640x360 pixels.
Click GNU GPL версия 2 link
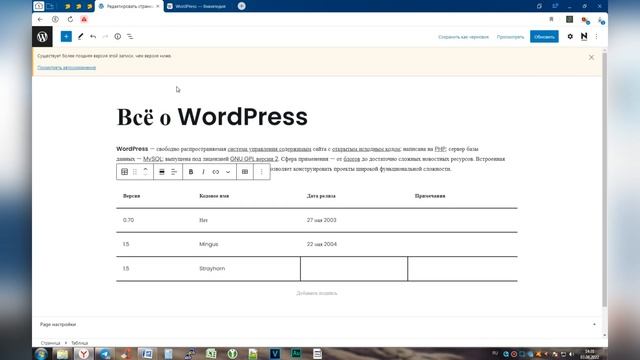(254, 159)
